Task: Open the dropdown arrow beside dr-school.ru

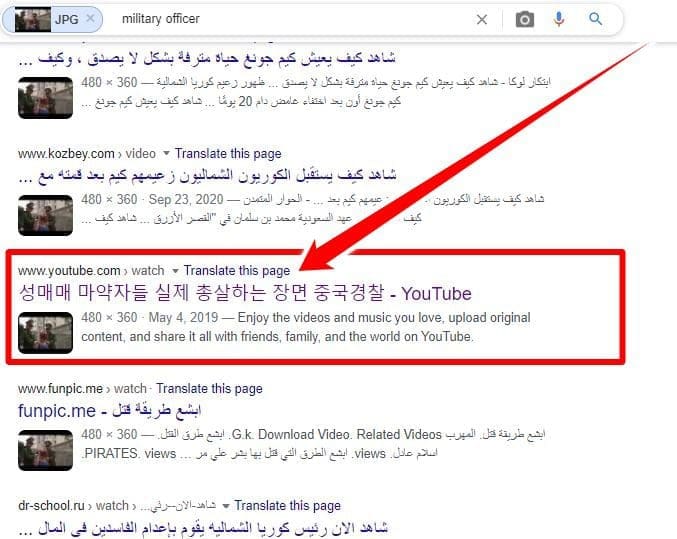Action: point(227,506)
